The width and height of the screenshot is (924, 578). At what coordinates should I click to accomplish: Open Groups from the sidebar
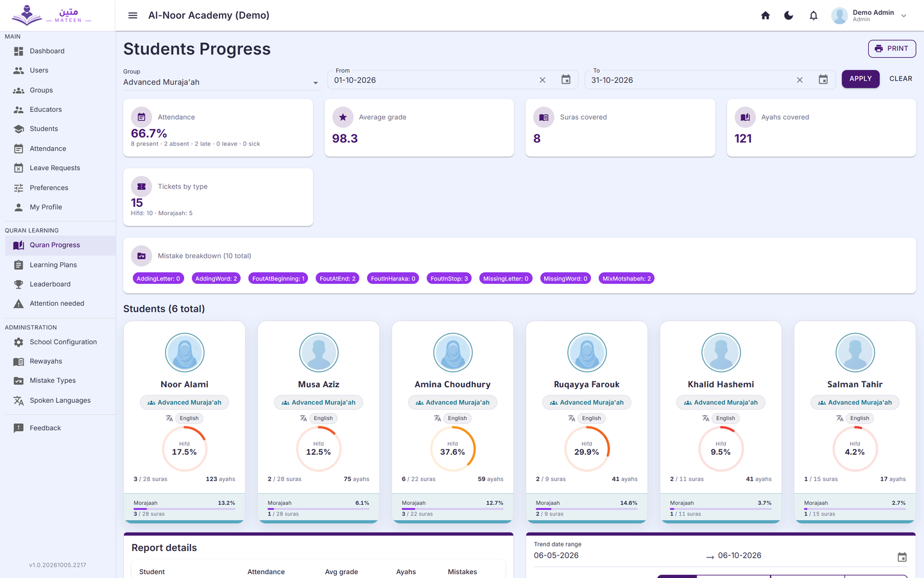tap(58, 91)
